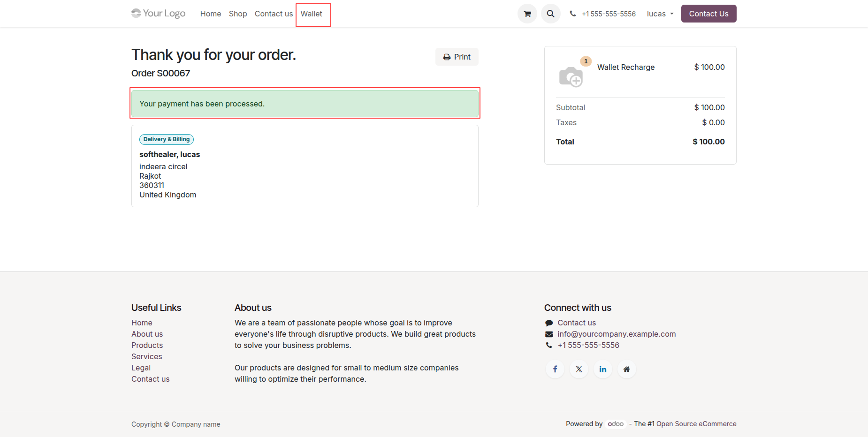Click footer phone +1 555-555-5556 link
868x437 pixels.
point(588,345)
